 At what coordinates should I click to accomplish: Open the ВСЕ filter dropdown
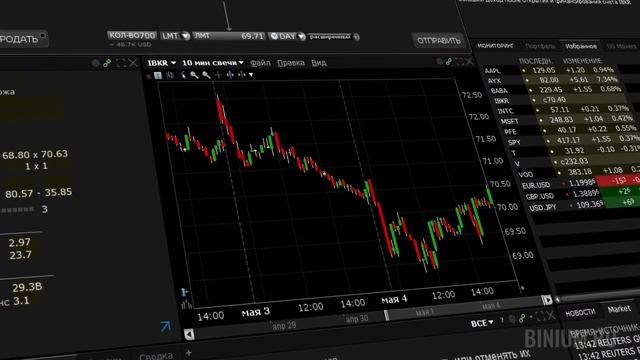[482, 323]
